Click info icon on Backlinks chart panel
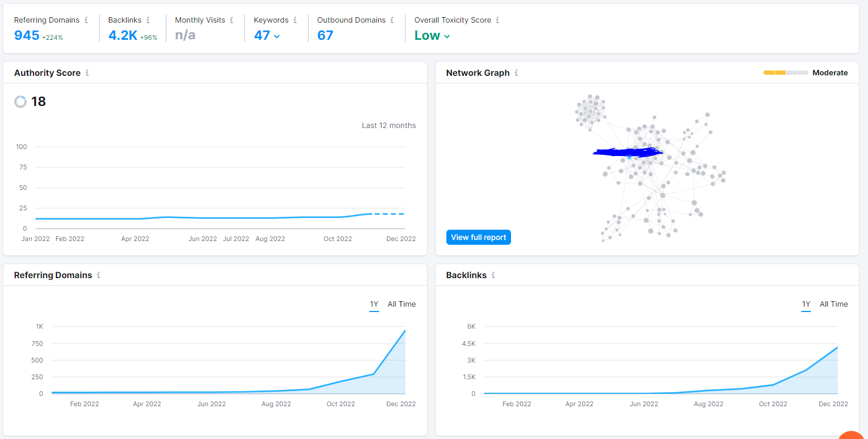Screen dimensions: 868x439 [x=493, y=275]
